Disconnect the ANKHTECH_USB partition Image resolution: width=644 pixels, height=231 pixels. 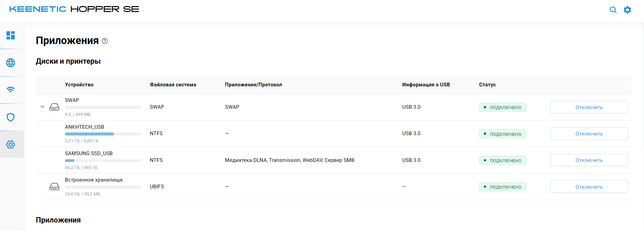click(589, 134)
